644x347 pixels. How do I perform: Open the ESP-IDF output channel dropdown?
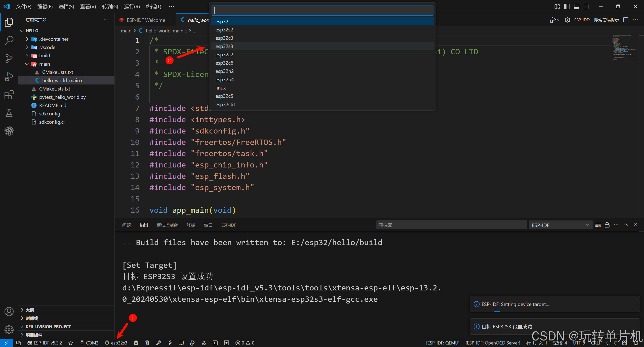pos(587,225)
